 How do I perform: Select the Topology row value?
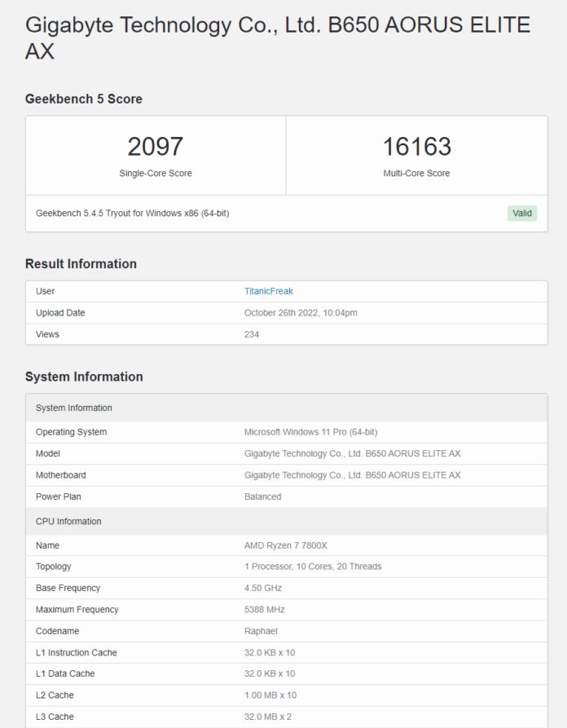(x=313, y=567)
